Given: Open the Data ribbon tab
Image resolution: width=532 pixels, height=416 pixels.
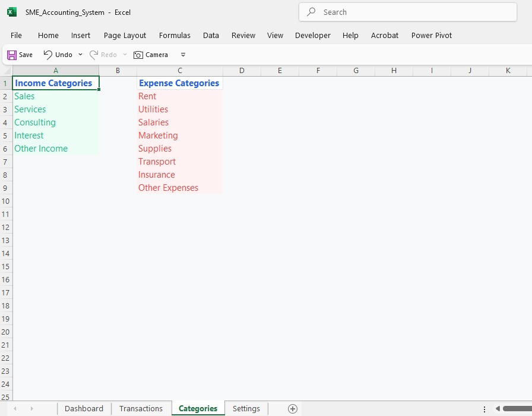Looking at the screenshot, I should 211,35.
